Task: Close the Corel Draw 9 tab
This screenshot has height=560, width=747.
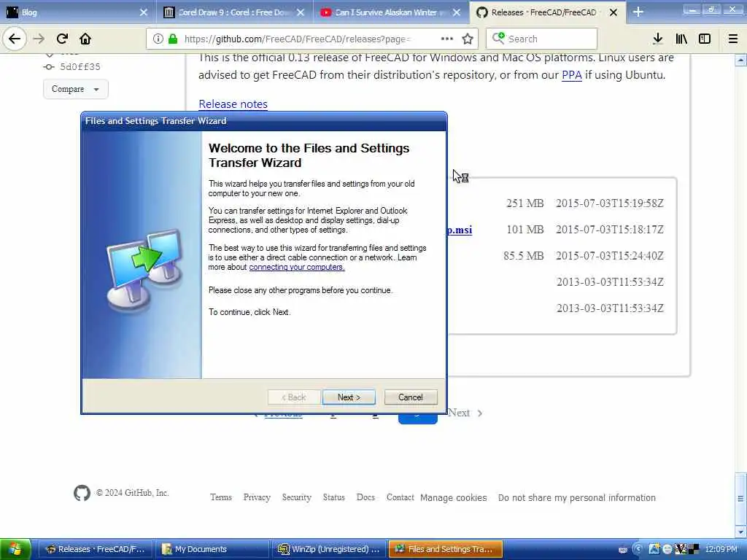Action: click(x=300, y=12)
